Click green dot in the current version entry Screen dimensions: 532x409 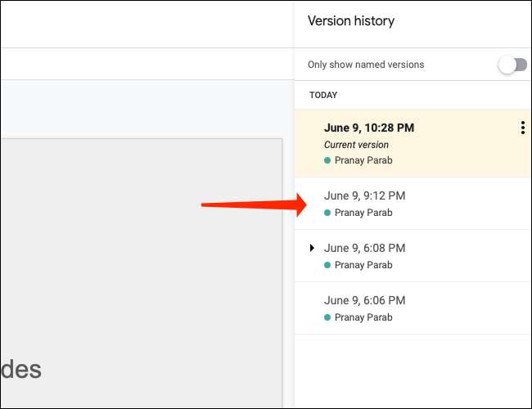click(327, 160)
